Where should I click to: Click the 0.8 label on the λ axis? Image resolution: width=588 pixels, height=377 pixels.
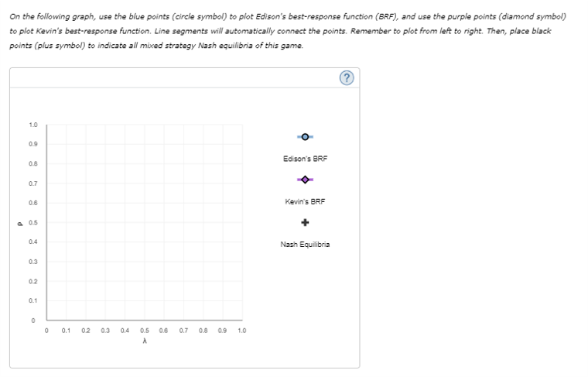(203, 331)
